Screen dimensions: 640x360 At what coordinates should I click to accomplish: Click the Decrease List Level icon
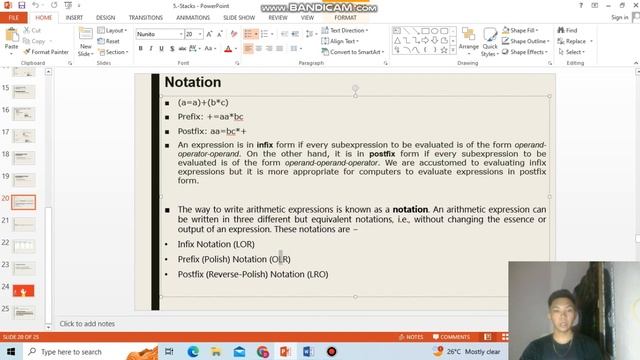click(284, 34)
